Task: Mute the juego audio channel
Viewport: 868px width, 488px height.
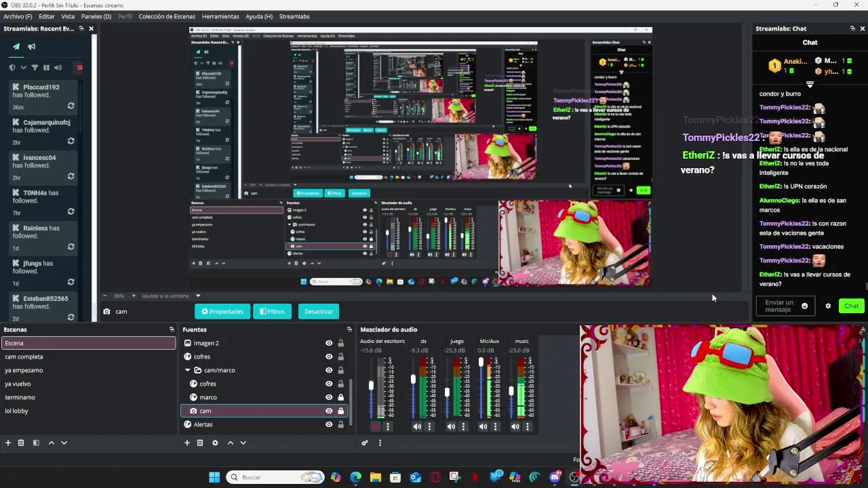Action: 451,426
